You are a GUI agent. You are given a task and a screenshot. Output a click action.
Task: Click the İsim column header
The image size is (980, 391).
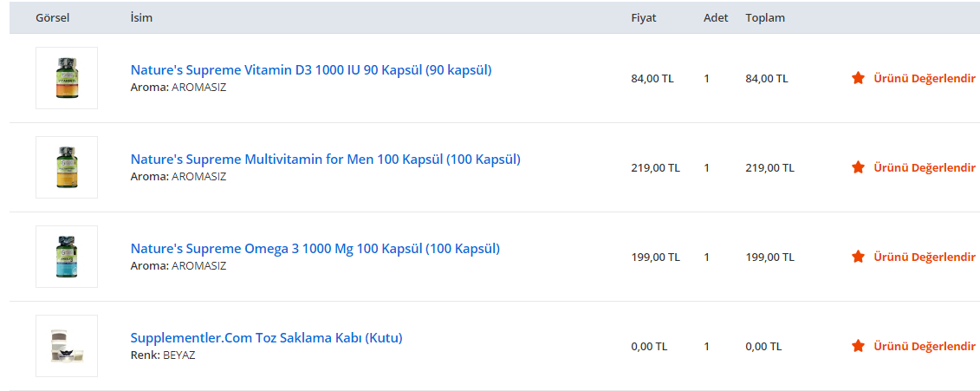coord(141,17)
